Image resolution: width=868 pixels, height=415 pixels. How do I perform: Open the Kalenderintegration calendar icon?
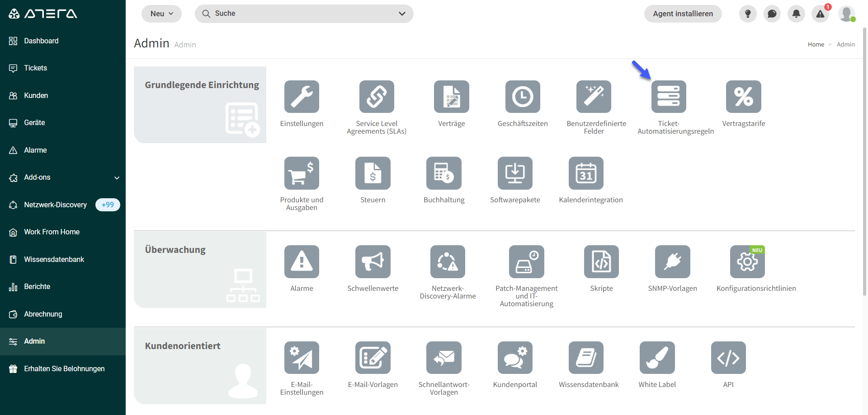tap(586, 173)
